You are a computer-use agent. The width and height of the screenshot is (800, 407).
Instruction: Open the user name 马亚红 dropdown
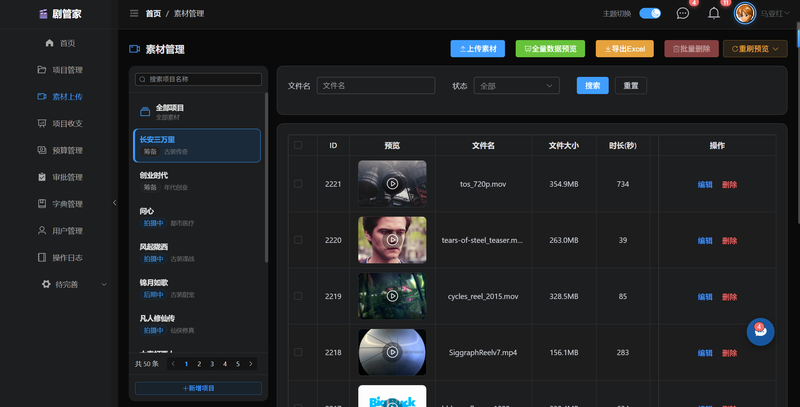coord(774,14)
